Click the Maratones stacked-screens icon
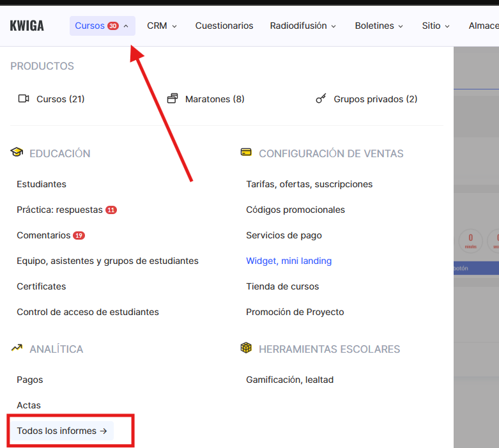 tap(173, 99)
